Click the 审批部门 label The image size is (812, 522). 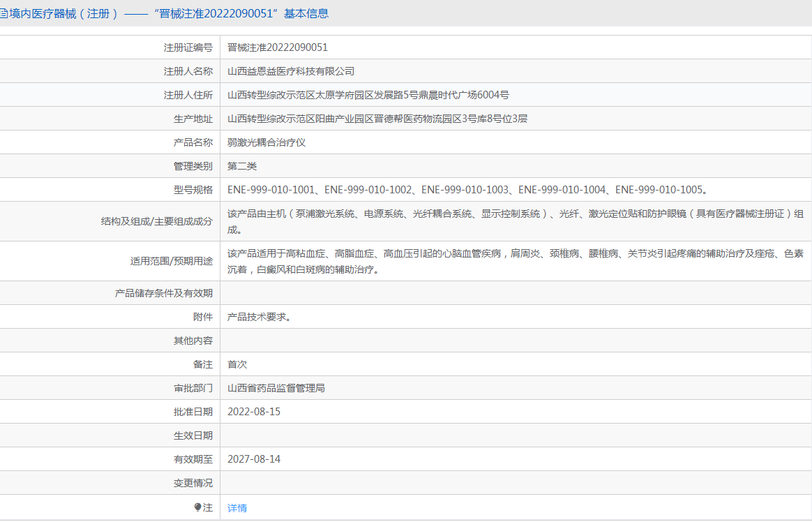193,389
